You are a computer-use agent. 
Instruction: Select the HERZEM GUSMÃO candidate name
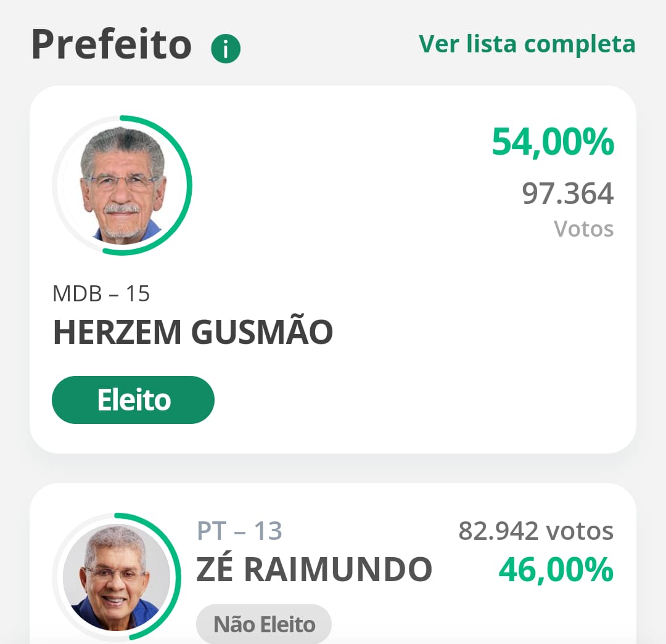click(x=193, y=332)
